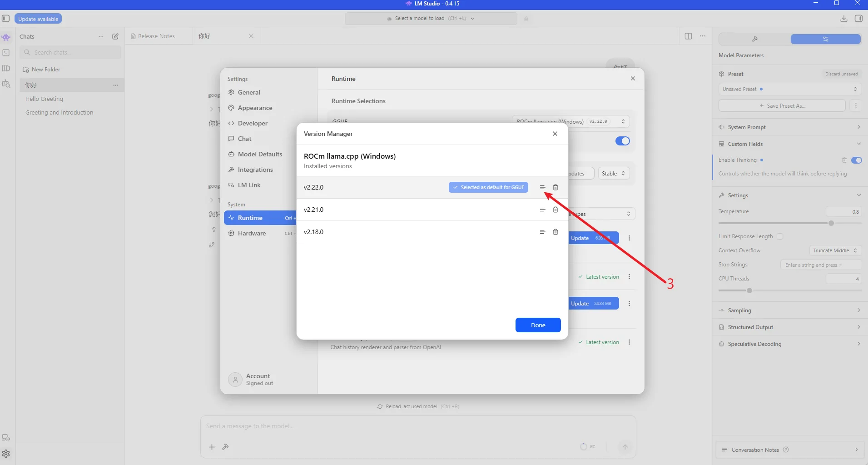The width and height of the screenshot is (868, 465).
Task: Toggle the blue switch in Runtime Selections
Action: click(x=622, y=141)
